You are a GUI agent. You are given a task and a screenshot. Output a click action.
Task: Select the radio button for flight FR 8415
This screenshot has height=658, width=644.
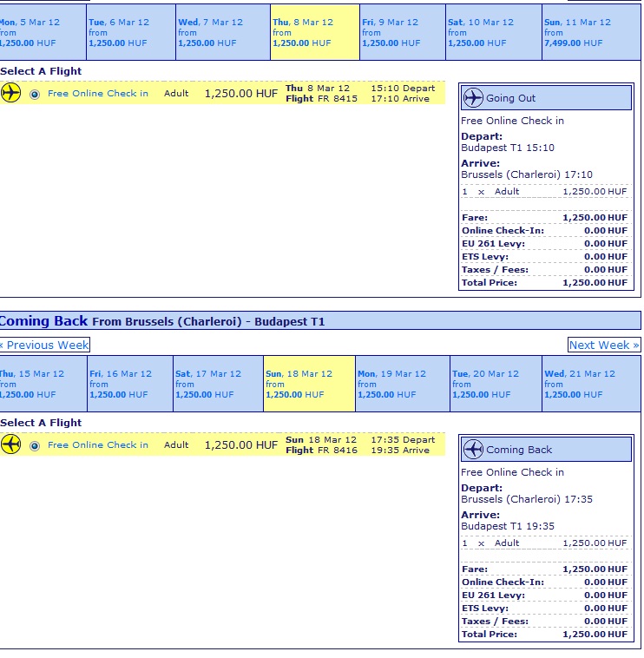pyautogui.click(x=35, y=95)
